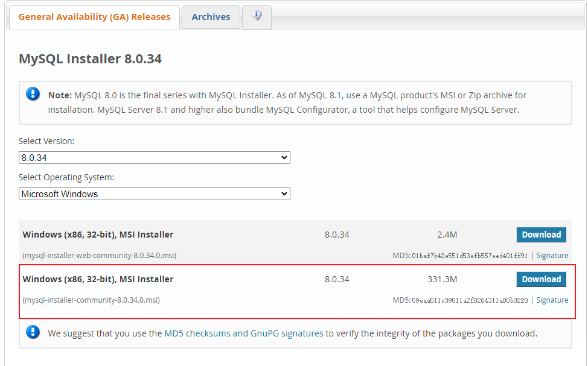The height and width of the screenshot is (366, 588).
Task: Click the exclamation icon beside checksum suggestion
Action: click(33, 332)
